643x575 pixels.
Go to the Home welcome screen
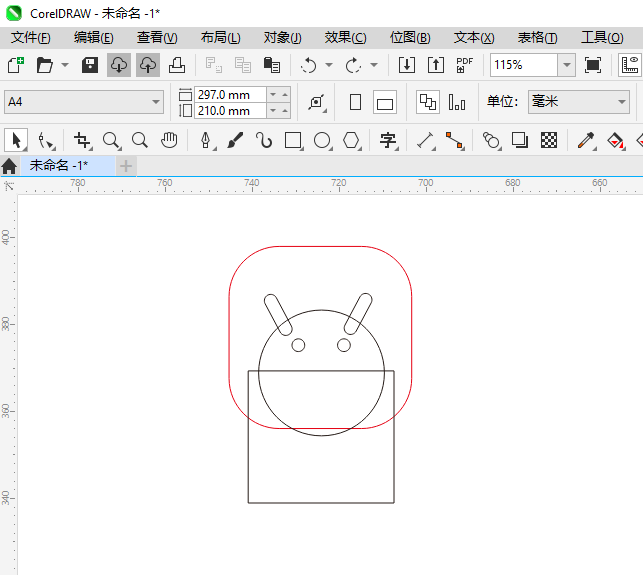pyautogui.click(x=9, y=166)
